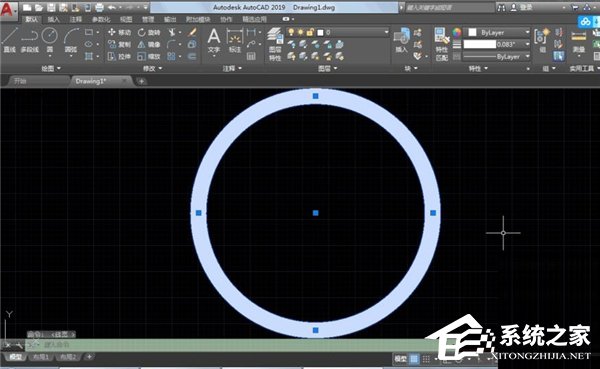
Task: Click the object color wheel swatch
Action: pyautogui.click(x=457, y=33)
